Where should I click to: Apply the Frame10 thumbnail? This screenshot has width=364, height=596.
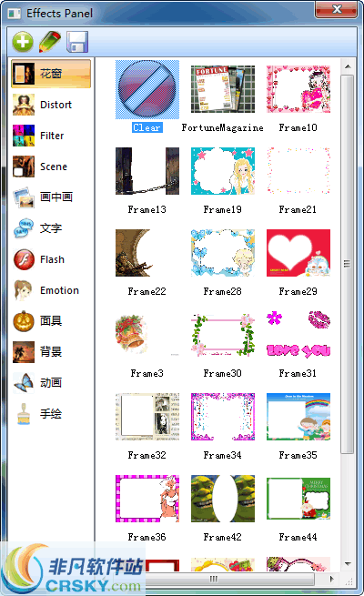click(x=298, y=89)
